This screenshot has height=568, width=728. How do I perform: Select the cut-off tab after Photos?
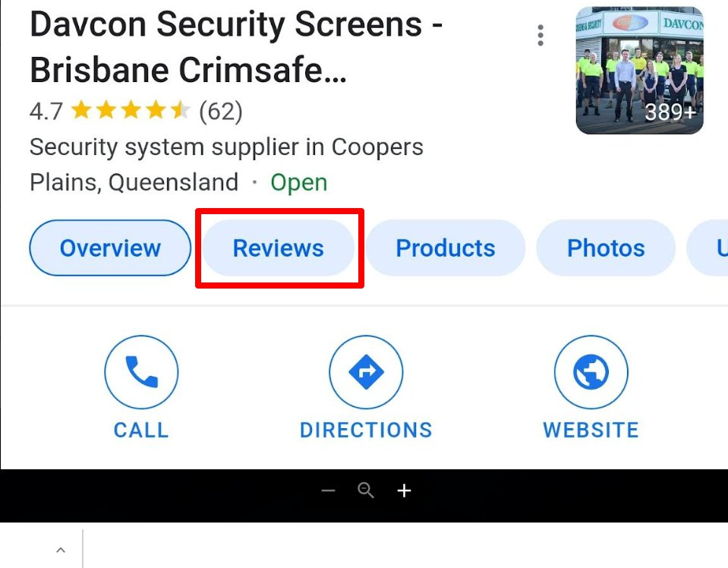pos(708,248)
